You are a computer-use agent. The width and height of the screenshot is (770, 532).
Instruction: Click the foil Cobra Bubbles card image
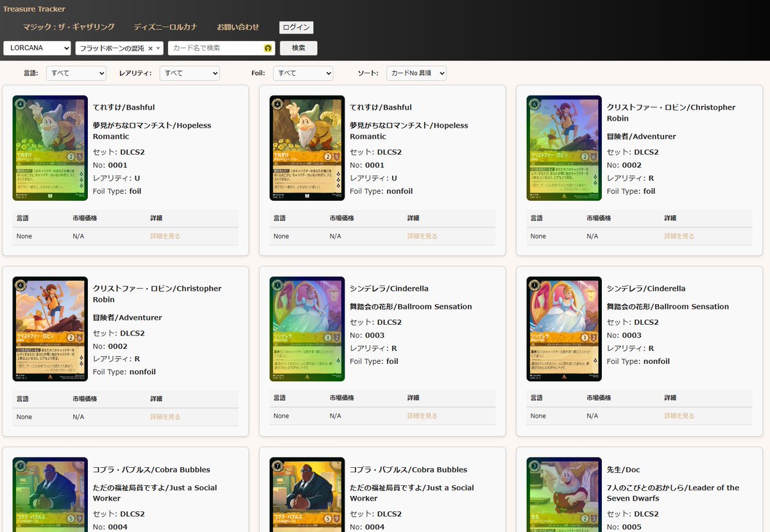[x=50, y=495]
